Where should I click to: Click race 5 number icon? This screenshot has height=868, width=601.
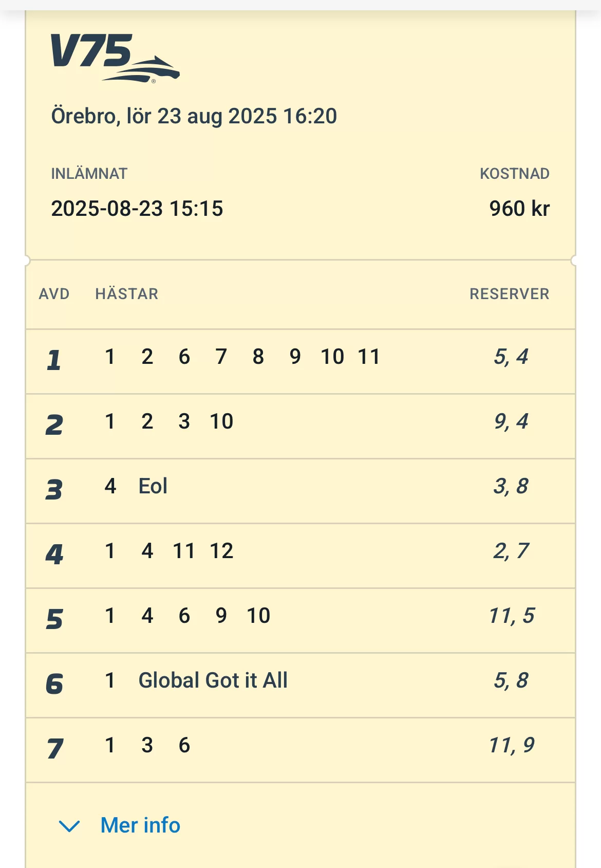click(x=54, y=619)
